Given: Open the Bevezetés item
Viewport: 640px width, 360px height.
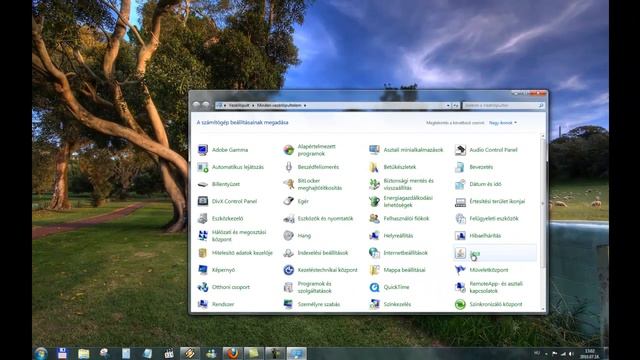Looking at the screenshot, I should 473,167.
